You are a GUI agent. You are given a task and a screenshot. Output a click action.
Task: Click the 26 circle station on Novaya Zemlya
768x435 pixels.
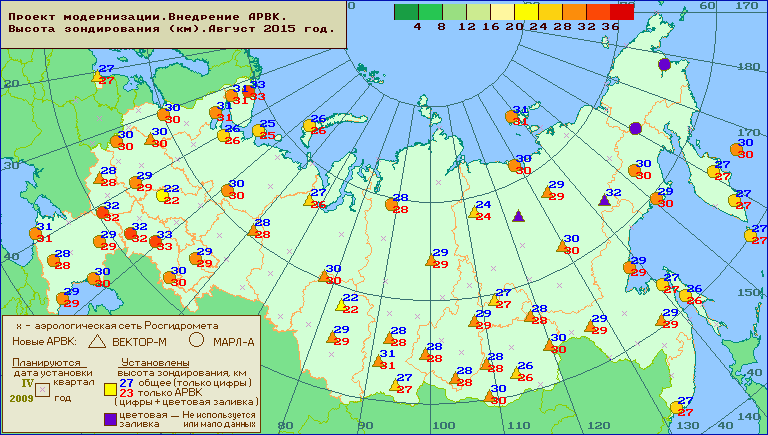(x=309, y=125)
